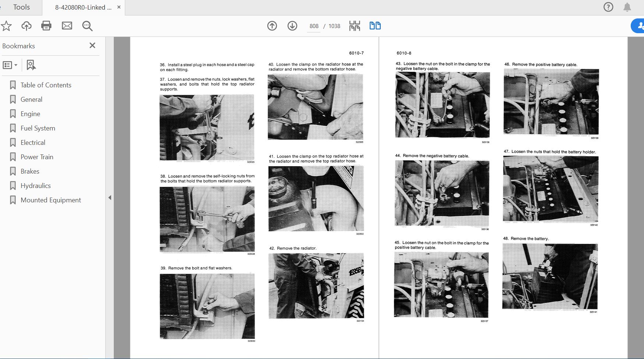Click the step 48 battery removal photo
The width and height of the screenshot is (644, 359).
point(550,276)
